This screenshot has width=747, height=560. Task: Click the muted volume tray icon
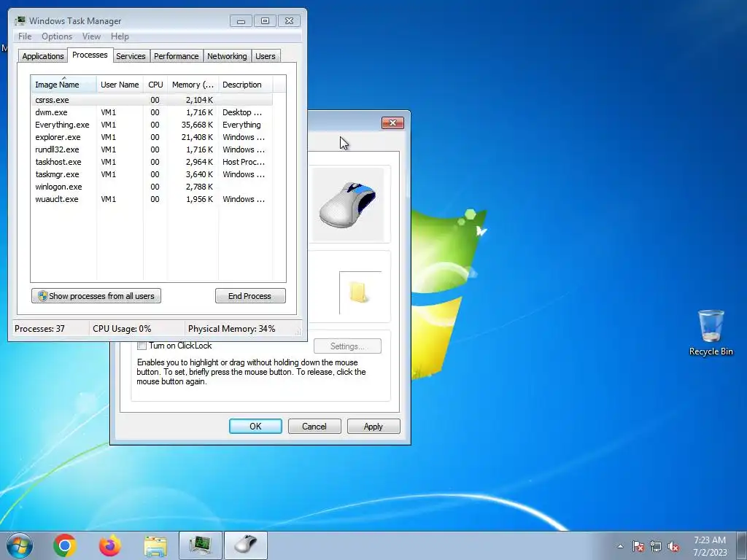coord(673,546)
